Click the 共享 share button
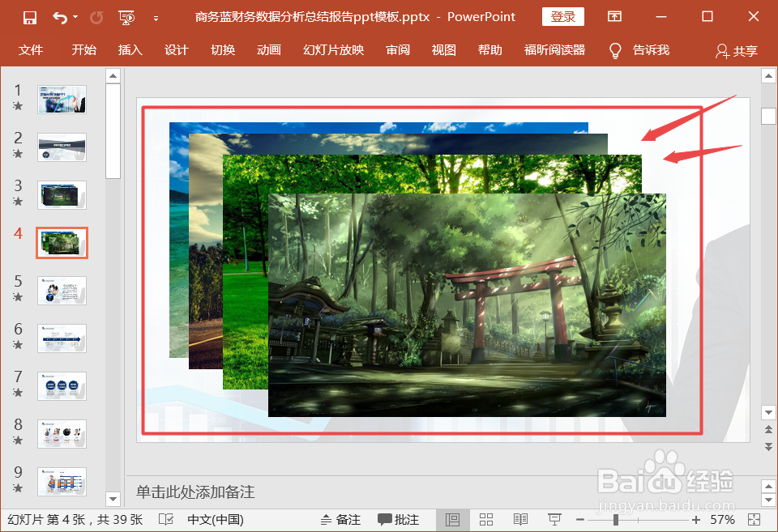 click(737, 50)
